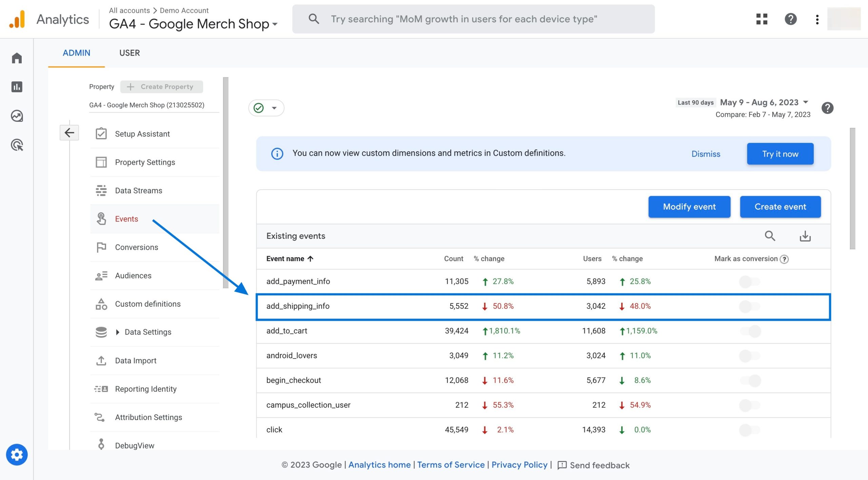Click help icon beside date range

828,108
